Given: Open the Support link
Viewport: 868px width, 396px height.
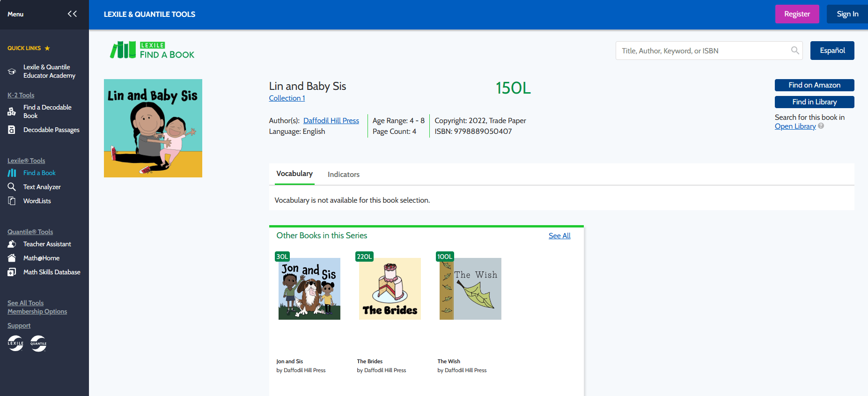Looking at the screenshot, I should [x=19, y=325].
